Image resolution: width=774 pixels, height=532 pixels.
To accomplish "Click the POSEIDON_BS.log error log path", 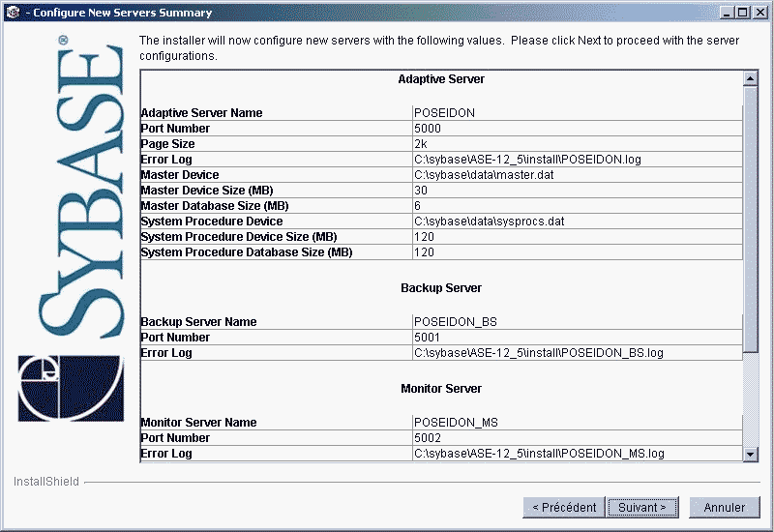I will [538, 353].
